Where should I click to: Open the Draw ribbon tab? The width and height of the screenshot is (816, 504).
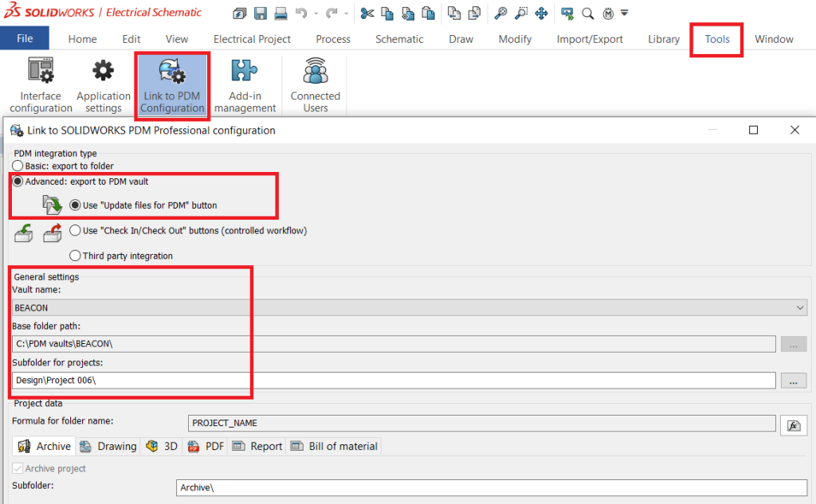tap(461, 39)
